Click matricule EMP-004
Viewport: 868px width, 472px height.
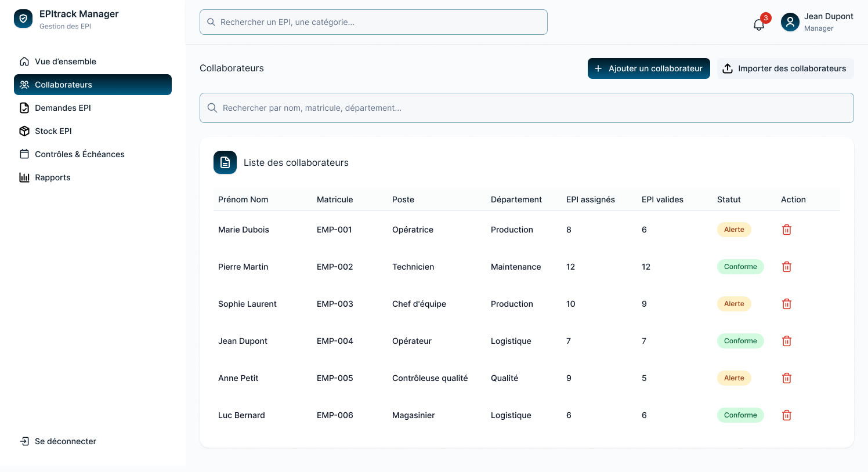[335, 341]
